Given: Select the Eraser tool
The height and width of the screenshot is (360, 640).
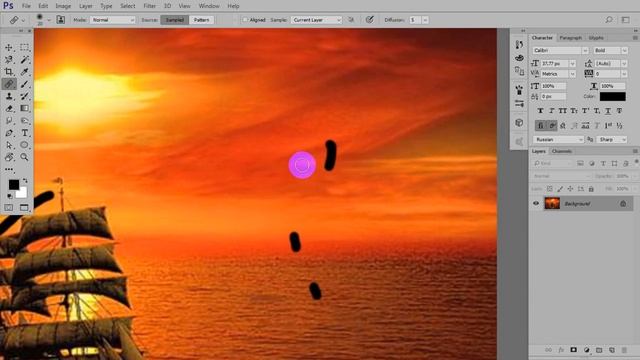Looking at the screenshot, I should point(9,109).
